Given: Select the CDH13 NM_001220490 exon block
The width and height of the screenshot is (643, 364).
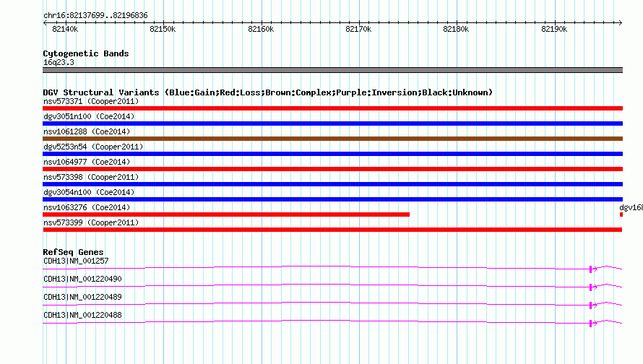Looking at the screenshot, I should pyautogui.click(x=590, y=287).
